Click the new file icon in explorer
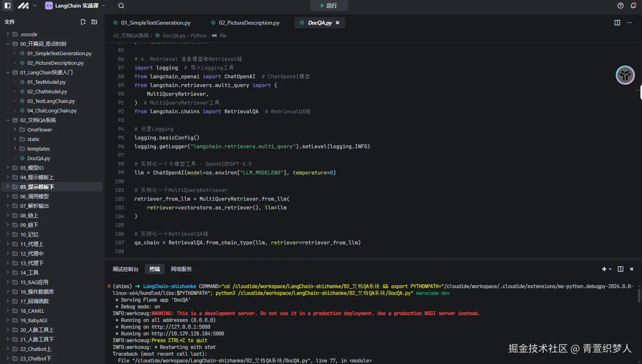 coord(83,22)
